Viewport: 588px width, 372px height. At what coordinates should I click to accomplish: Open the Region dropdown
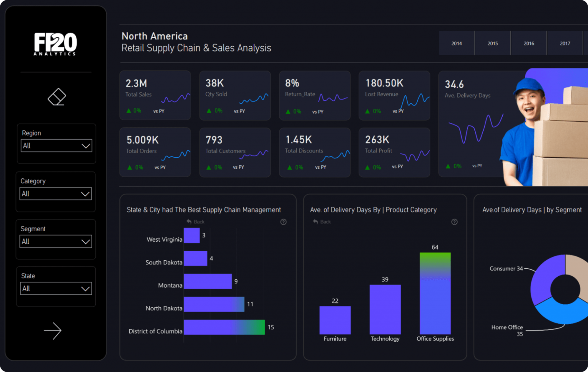coord(56,146)
